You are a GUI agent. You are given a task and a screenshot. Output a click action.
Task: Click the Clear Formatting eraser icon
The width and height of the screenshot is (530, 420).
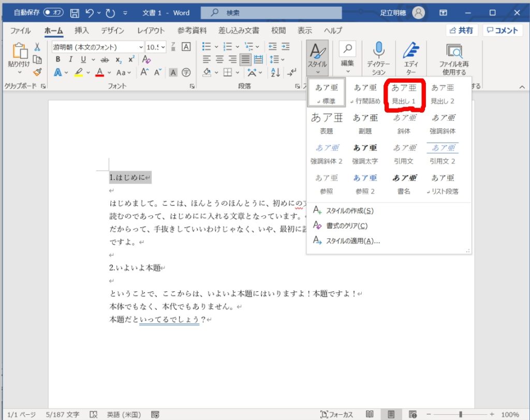click(146, 59)
